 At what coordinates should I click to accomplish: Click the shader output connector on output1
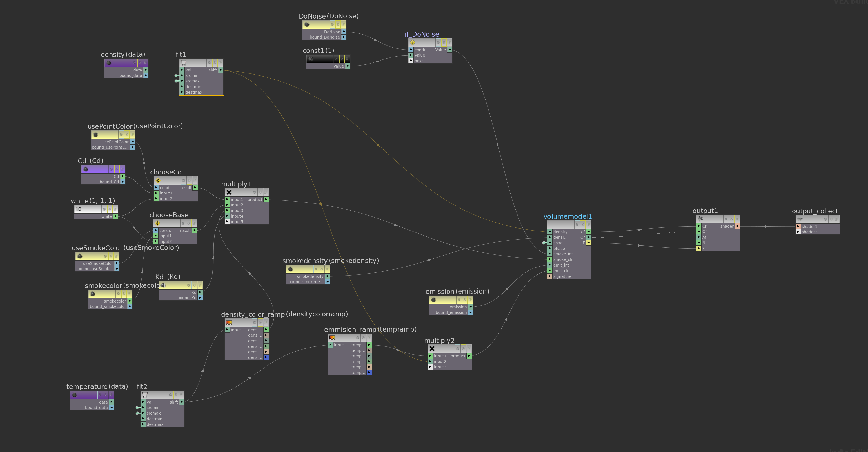tap(738, 226)
